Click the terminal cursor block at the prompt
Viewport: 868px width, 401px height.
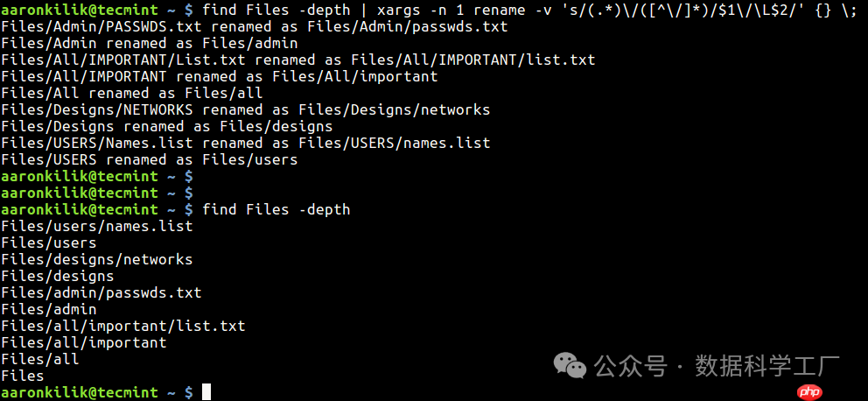(206, 392)
